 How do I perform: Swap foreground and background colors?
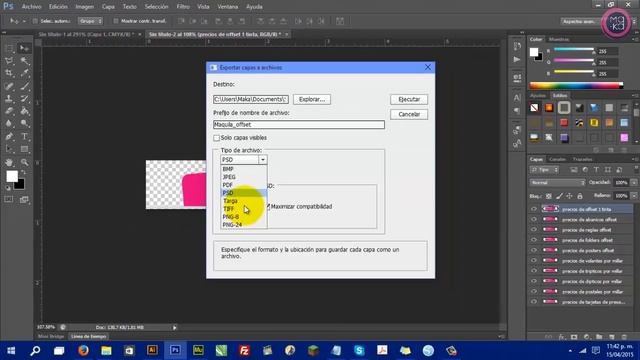point(23,173)
